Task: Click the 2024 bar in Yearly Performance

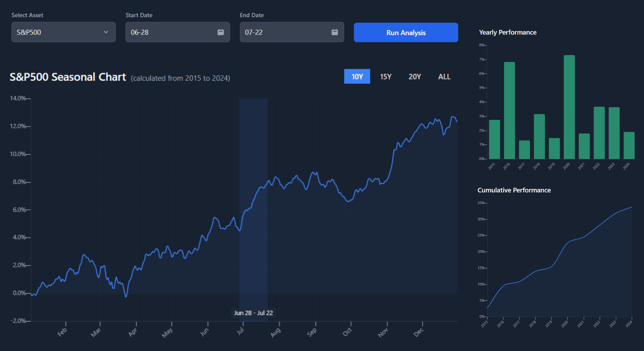Action: click(629, 146)
